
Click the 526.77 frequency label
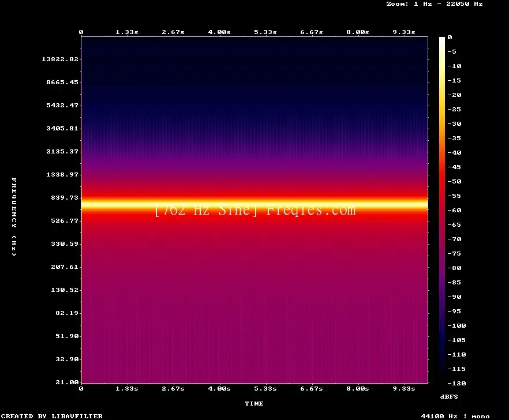click(65, 221)
